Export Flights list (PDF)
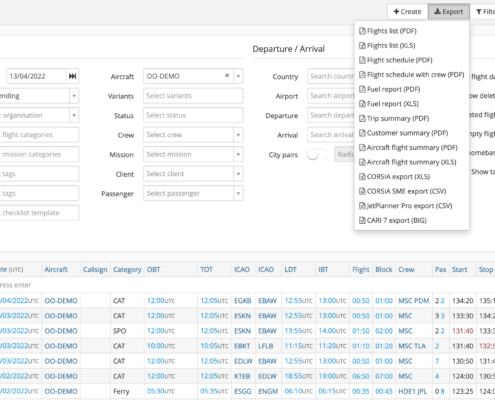 pos(388,31)
